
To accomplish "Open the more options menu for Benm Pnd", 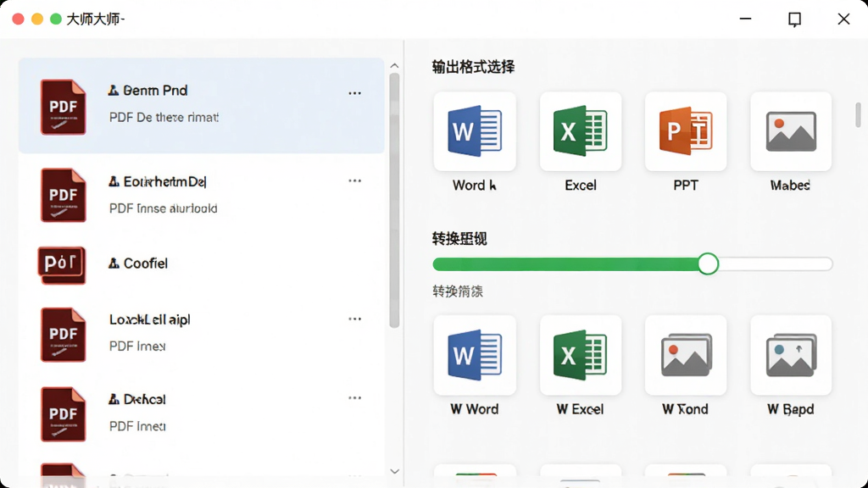I will click(355, 93).
